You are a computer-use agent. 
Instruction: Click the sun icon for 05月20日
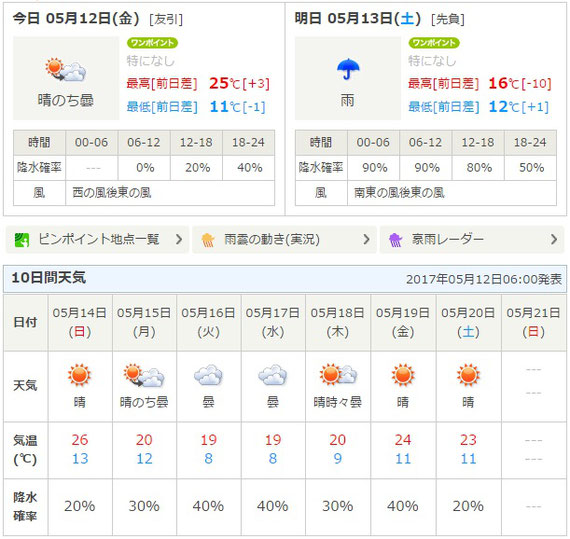(468, 375)
